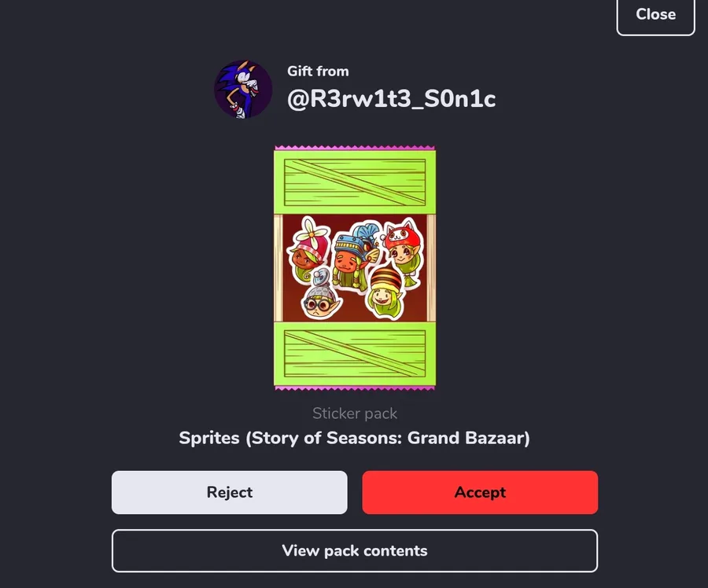Click the pink zigzag top edge
The width and height of the screenshot is (708, 588).
click(x=355, y=148)
